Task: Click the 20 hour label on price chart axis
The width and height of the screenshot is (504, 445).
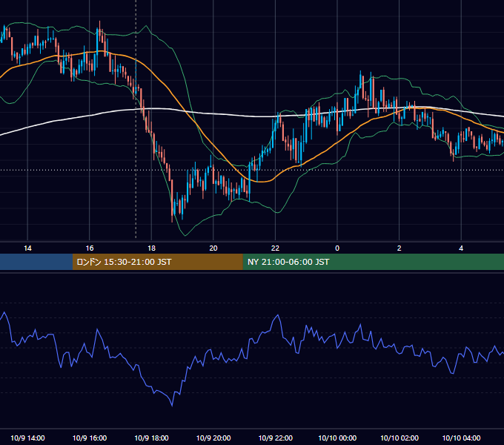Action: click(x=213, y=248)
